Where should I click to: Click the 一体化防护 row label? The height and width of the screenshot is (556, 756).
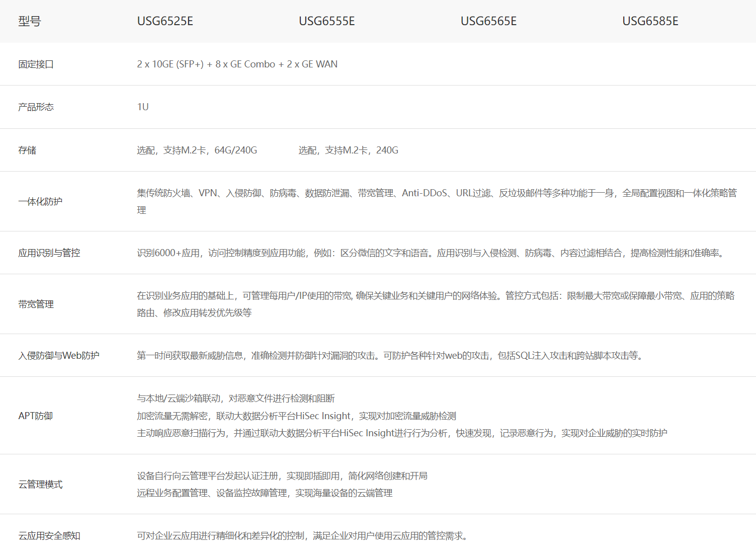click(40, 202)
